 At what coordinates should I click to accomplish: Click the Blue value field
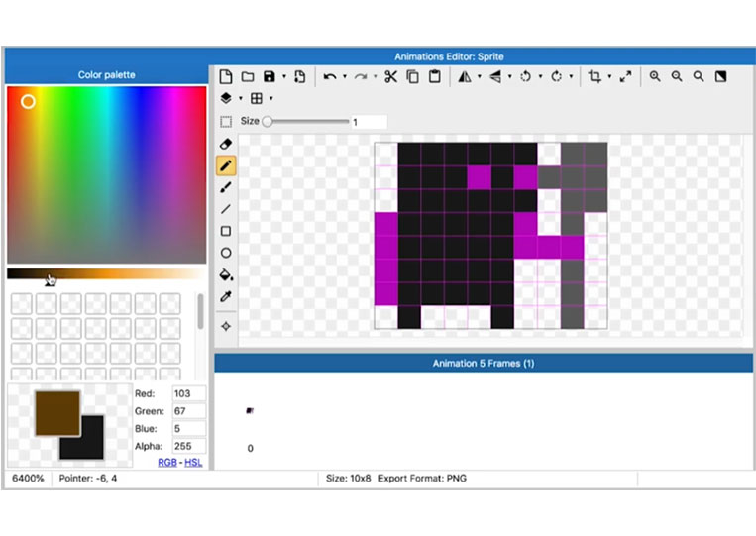(x=188, y=429)
